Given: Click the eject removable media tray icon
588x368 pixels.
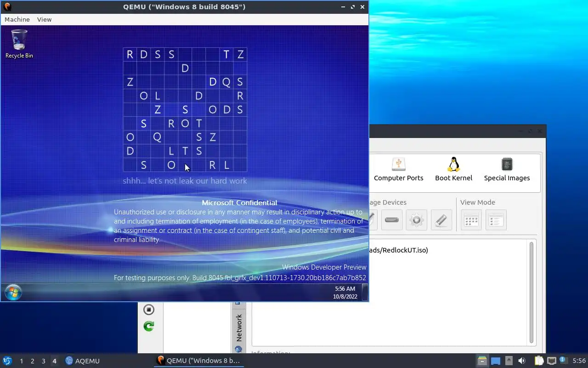Looking at the screenshot, I should tap(509, 361).
